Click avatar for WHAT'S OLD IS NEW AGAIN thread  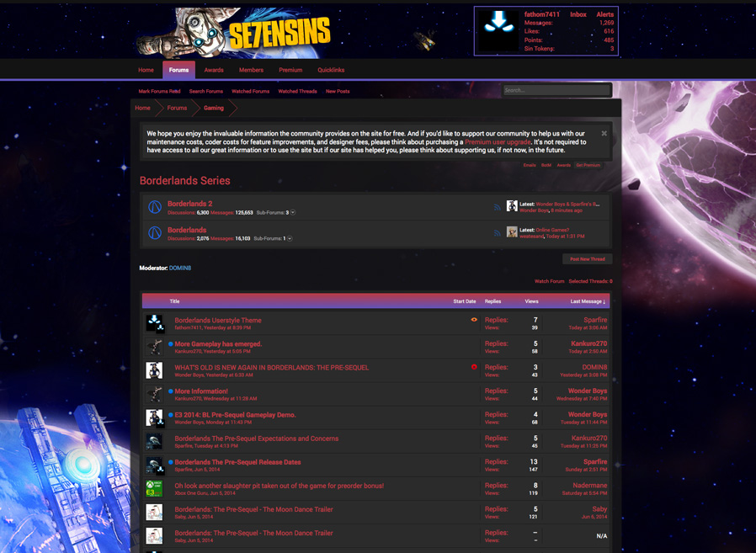(154, 370)
